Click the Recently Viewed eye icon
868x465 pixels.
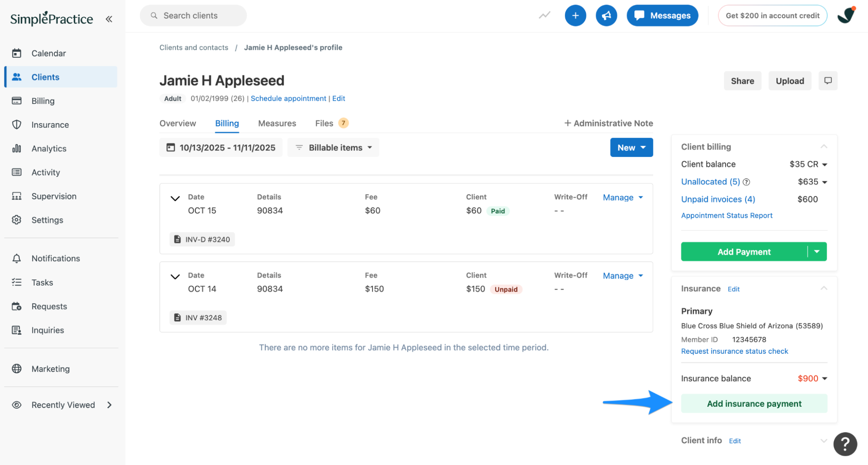(x=17, y=405)
